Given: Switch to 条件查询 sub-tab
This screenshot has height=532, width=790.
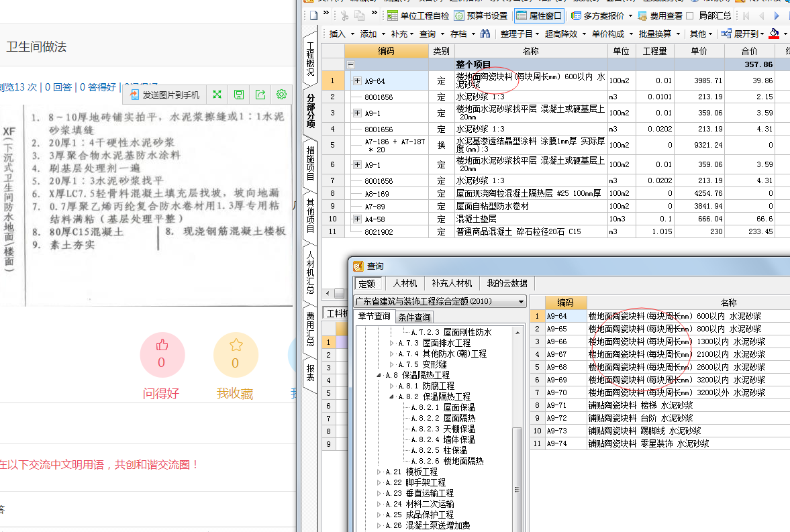Looking at the screenshot, I should pyautogui.click(x=415, y=317).
